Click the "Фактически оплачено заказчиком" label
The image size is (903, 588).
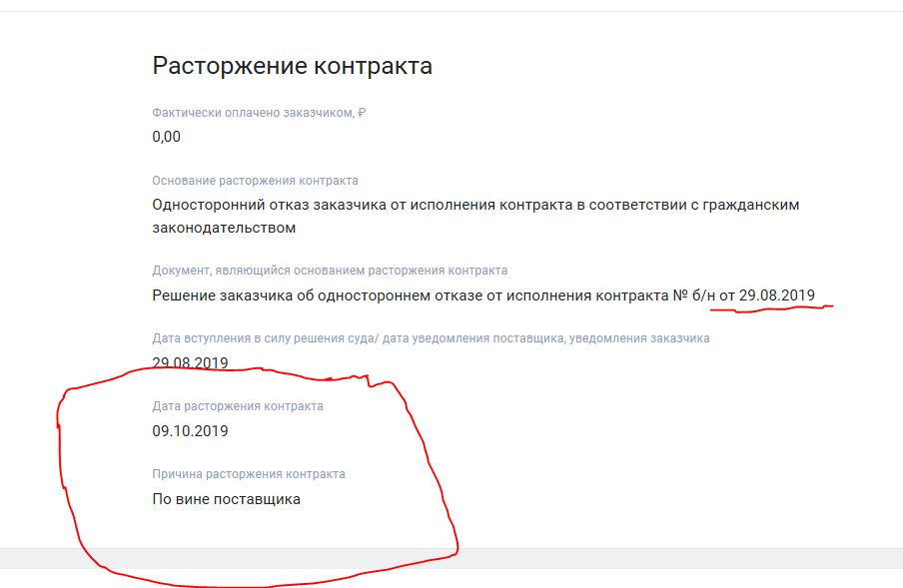click(253, 113)
